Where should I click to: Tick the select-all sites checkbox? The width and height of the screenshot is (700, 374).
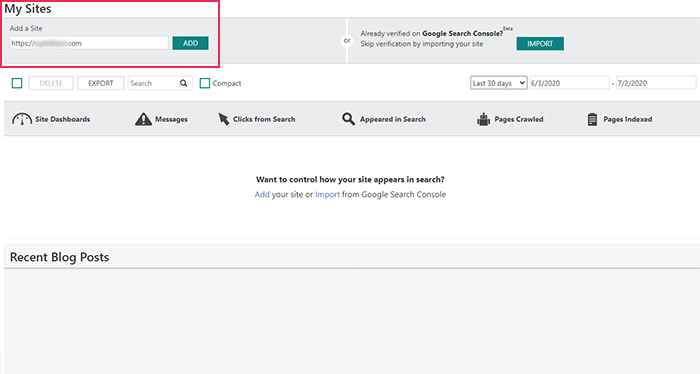(x=17, y=83)
